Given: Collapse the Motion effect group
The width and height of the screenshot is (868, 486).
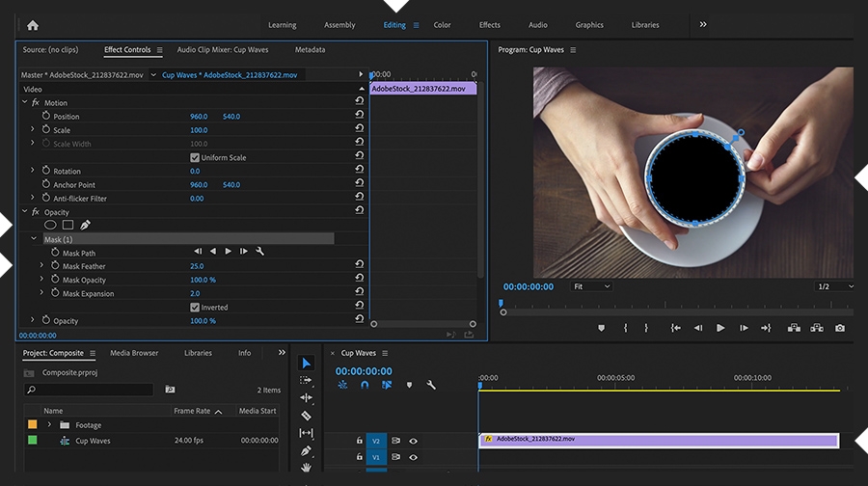Looking at the screenshot, I should click(x=24, y=102).
